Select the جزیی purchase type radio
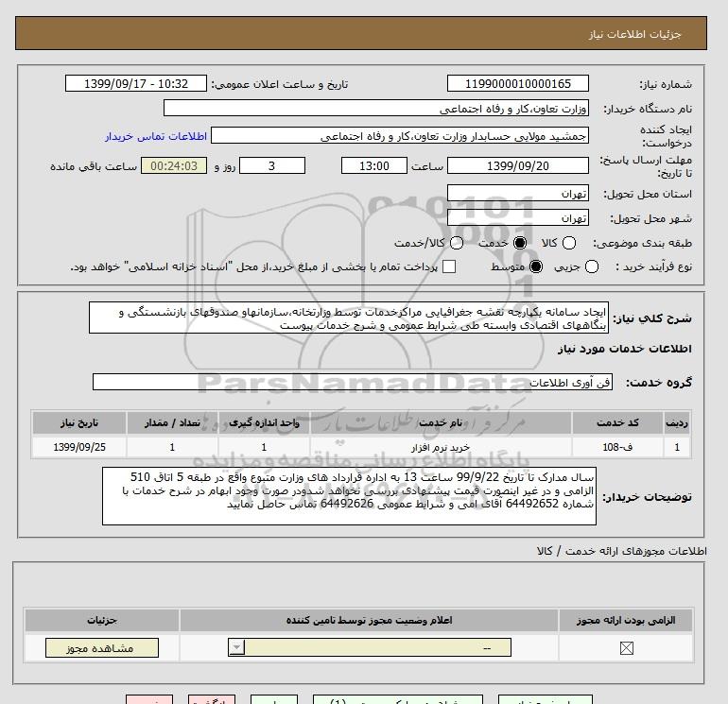The image size is (728, 704). click(x=592, y=266)
